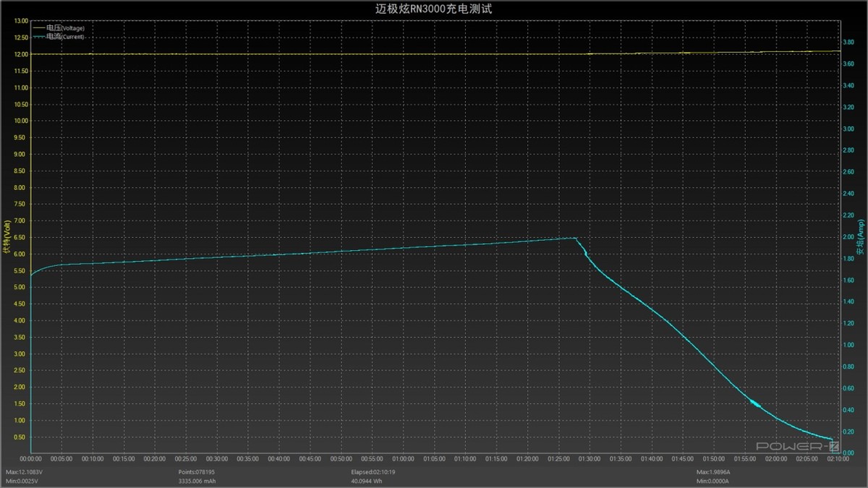Click the 00:30:00 time axis label
This screenshot has height=488, width=868.
pyautogui.click(x=217, y=459)
